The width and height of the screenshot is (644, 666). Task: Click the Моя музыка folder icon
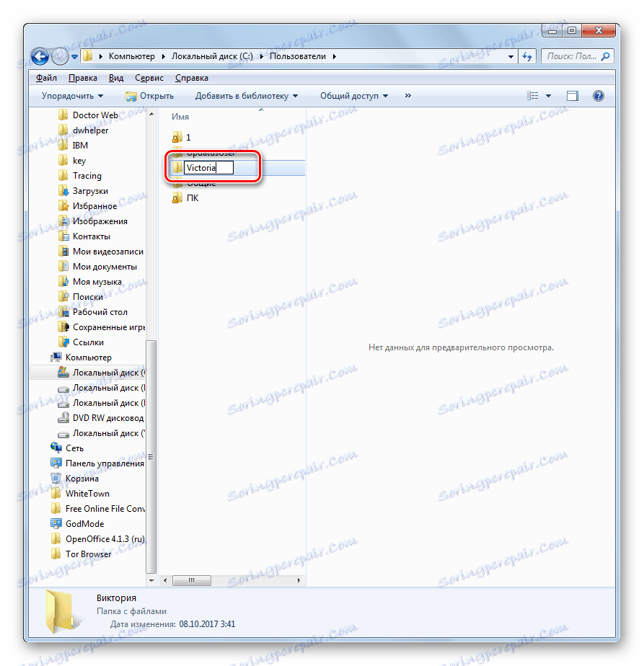63,282
